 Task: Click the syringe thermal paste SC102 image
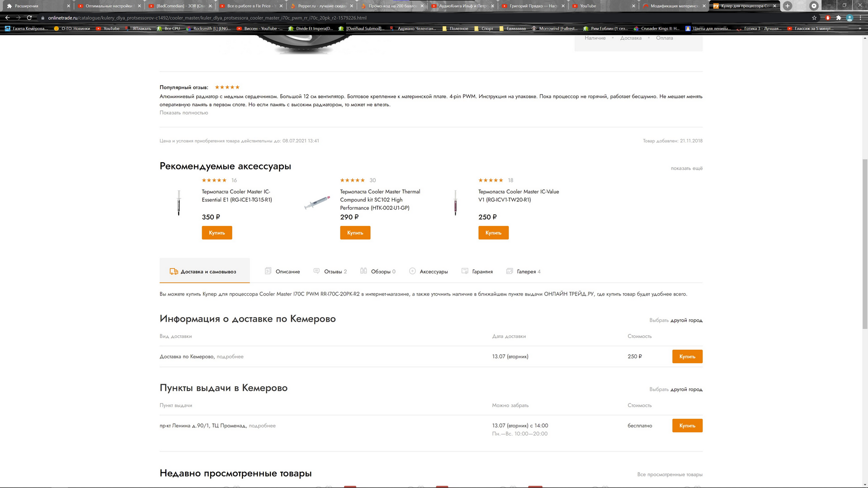tap(317, 203)
